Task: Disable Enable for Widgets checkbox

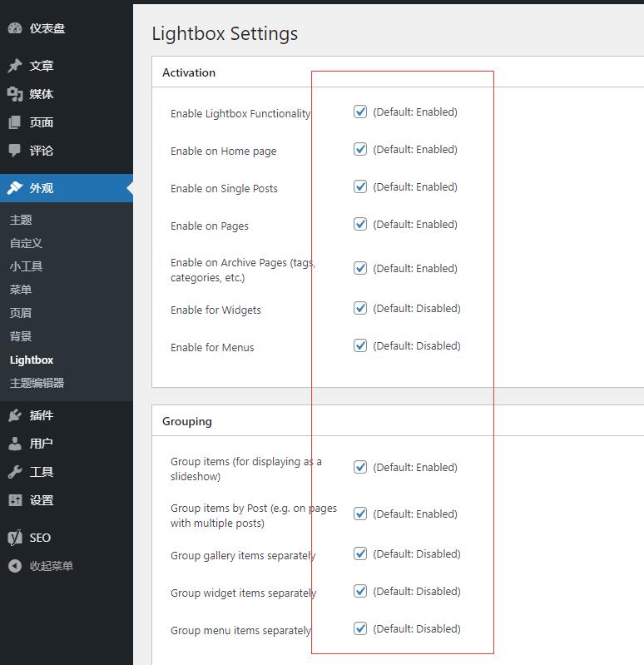Action: (360, 308)
